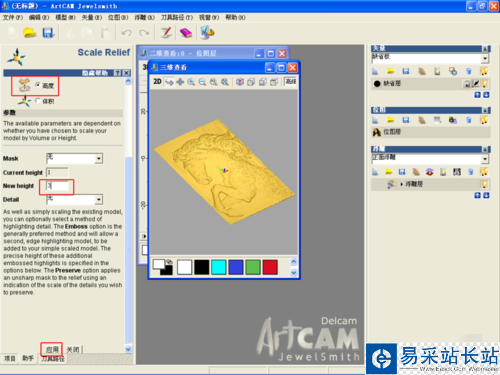The height and width of the screenshot is (375, 500).
Task: Click zoom in magnifier in 3D view toolbar
Action: (x=191, y=82)
